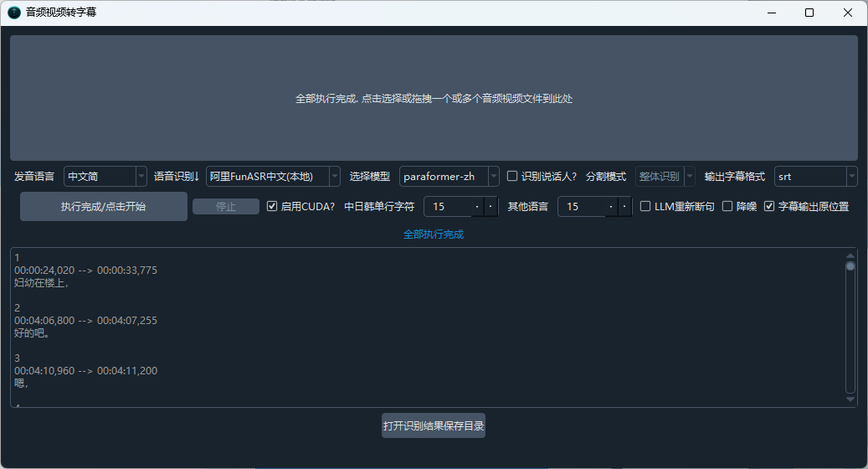
Task: Click the file drop area to select audio/video files
Action: tap(434, 98)
